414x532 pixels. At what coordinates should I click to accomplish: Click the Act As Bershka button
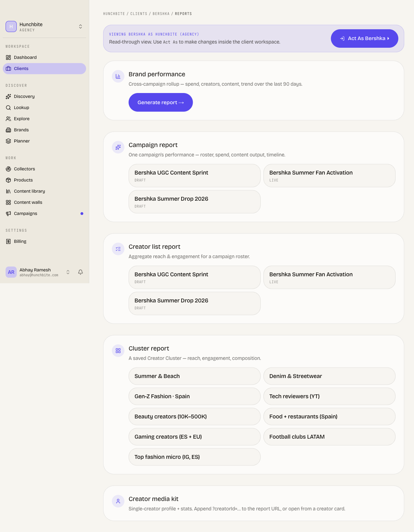365,38
